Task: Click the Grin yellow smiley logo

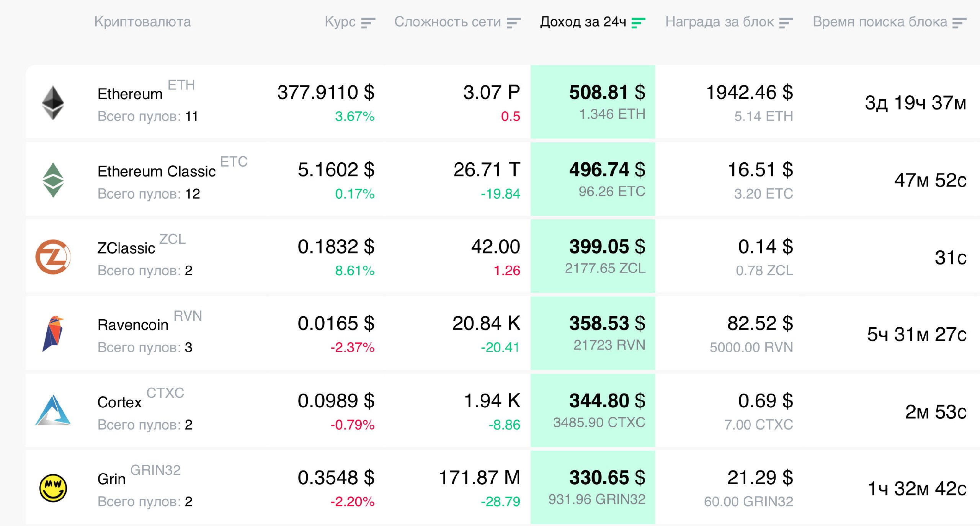Action: tap(53, 488)
